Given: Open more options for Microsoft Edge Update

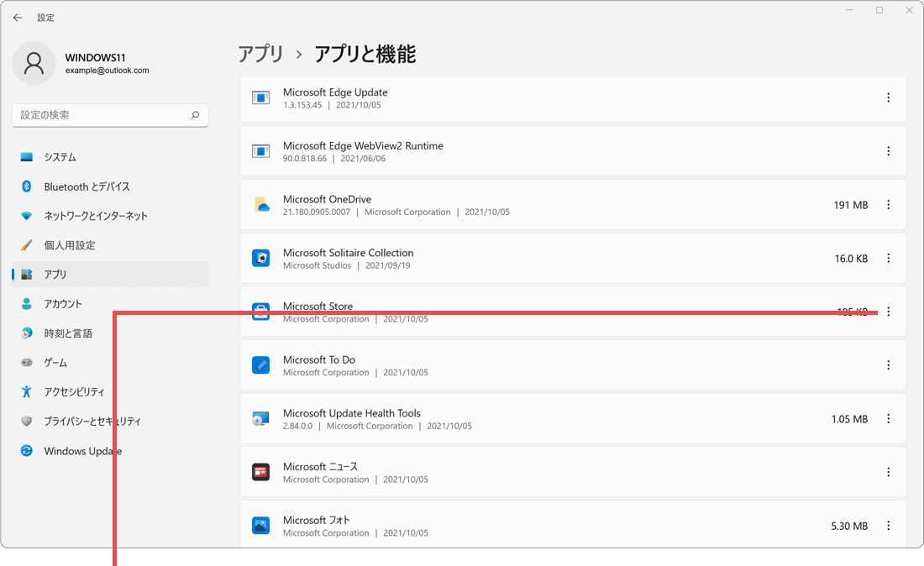Looking at the screenshot, I should (888, 98).
